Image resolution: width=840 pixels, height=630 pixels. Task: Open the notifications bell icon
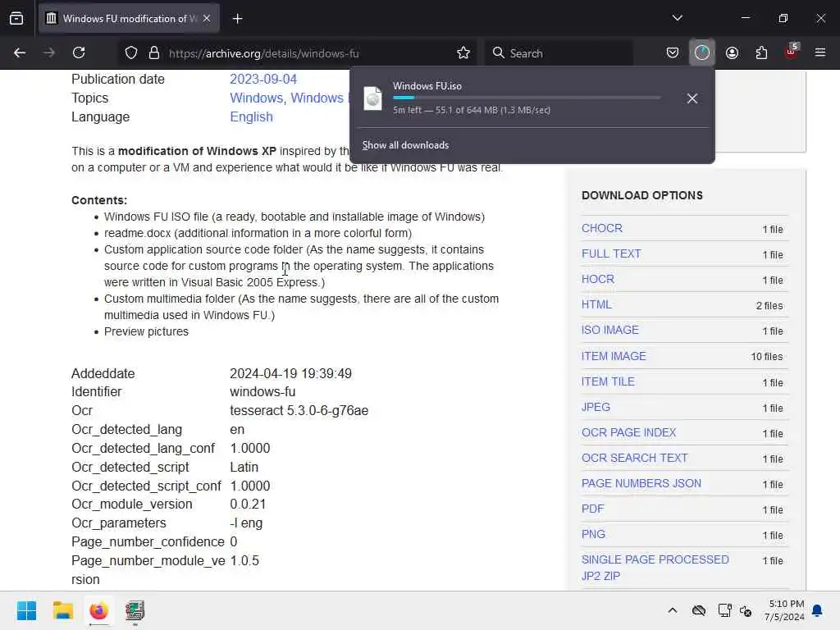[818, 610]
